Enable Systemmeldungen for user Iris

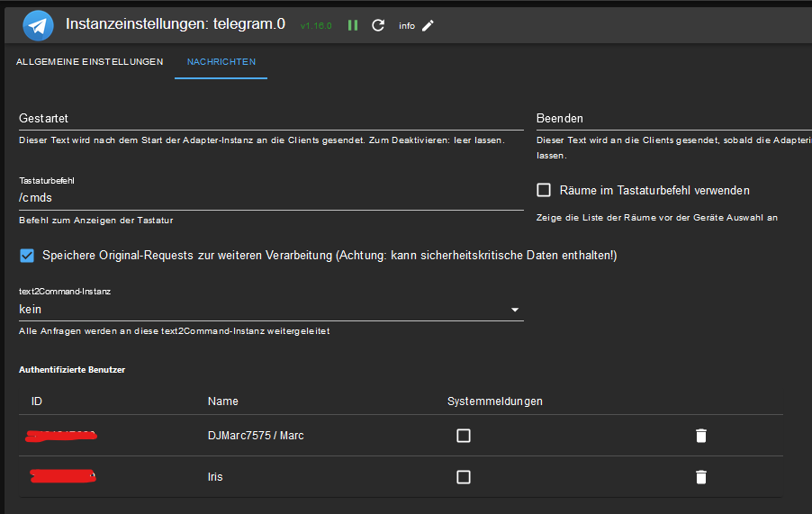(464, 477)
